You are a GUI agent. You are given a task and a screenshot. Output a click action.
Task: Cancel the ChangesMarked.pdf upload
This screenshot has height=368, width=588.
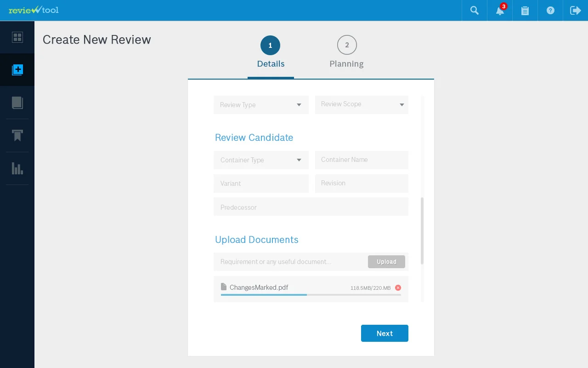[x=398, y=287]
